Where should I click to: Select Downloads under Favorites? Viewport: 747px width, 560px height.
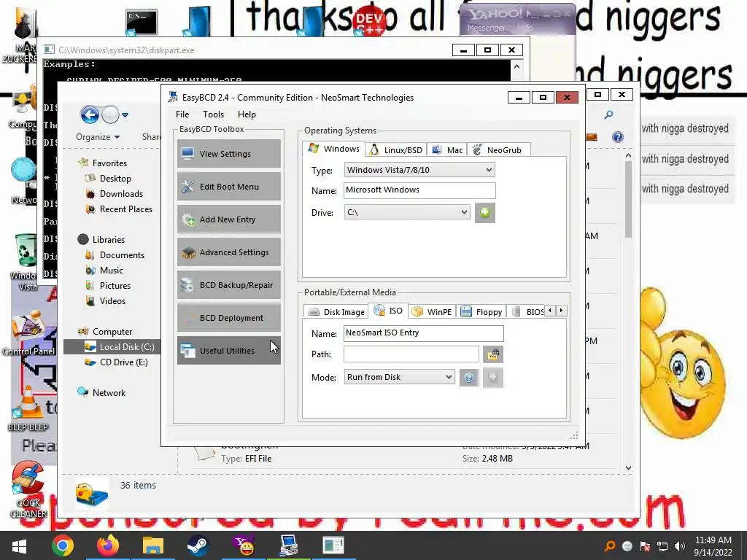(121, 193)
